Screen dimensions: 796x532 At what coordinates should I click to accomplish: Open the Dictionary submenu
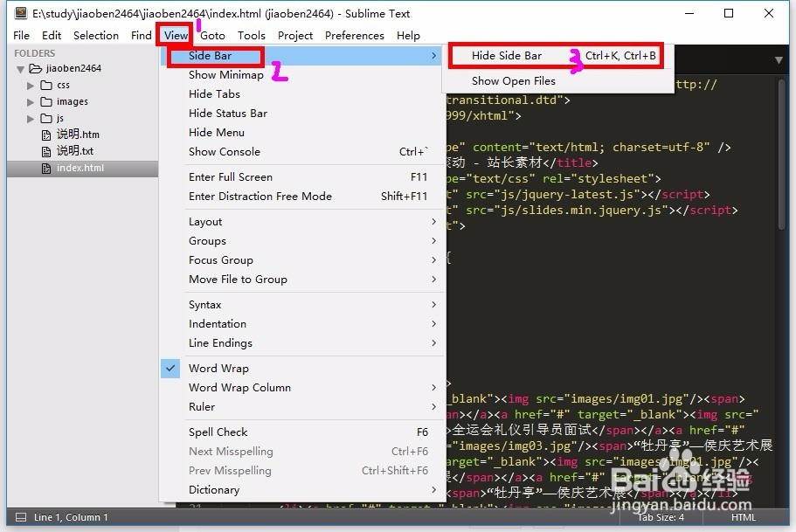303,490
